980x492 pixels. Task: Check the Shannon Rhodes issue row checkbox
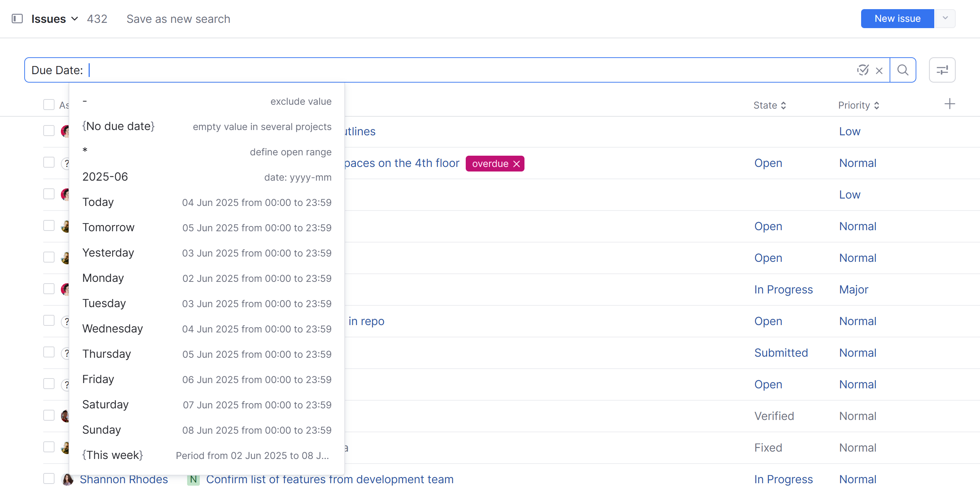(x=49, y=479)
